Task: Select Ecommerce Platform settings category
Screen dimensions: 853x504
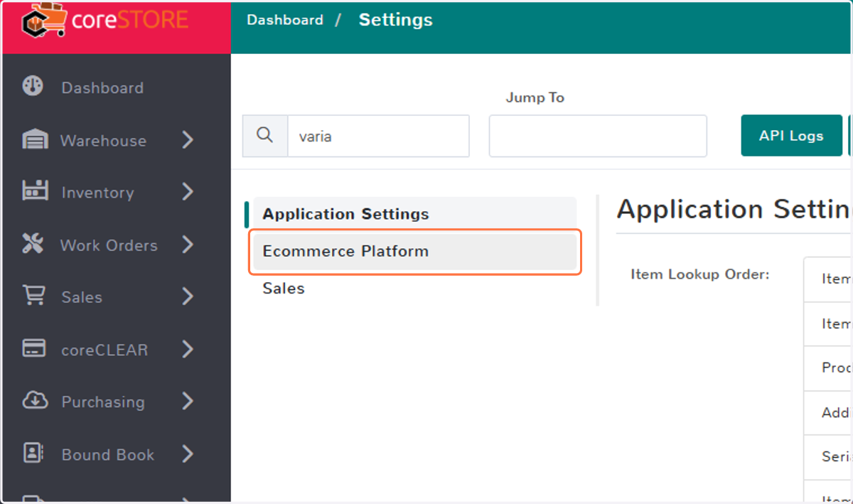Action: tap(414, 251)
